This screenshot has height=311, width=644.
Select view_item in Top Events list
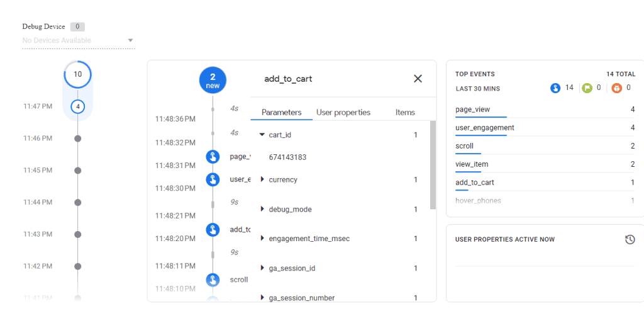coord(472,164)
